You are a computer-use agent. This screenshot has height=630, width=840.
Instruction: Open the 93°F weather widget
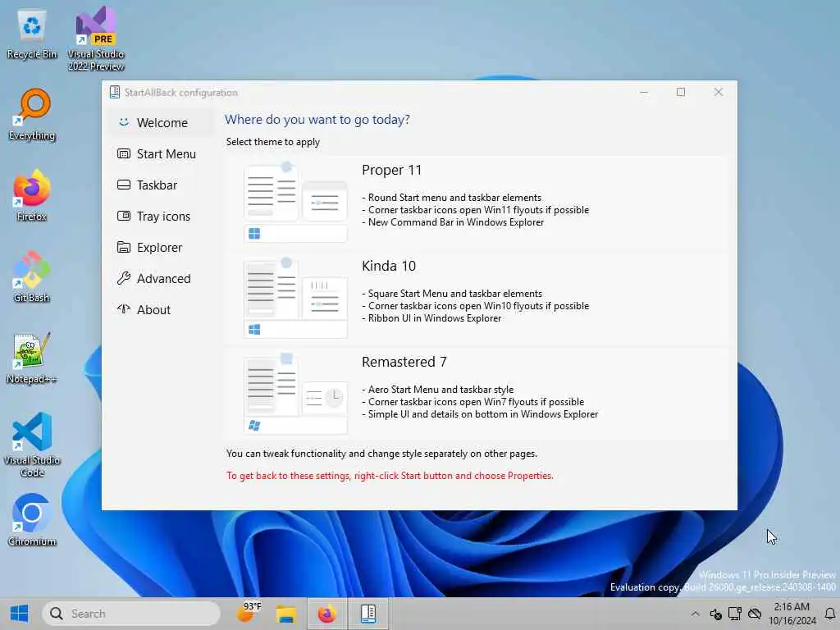tap(249, 614)
